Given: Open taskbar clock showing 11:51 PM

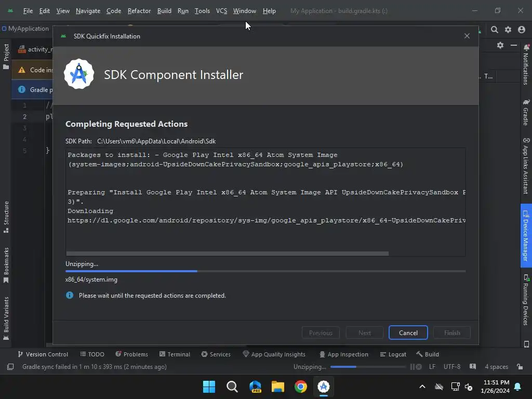Looking at the screenshot, I should point(495,387).
